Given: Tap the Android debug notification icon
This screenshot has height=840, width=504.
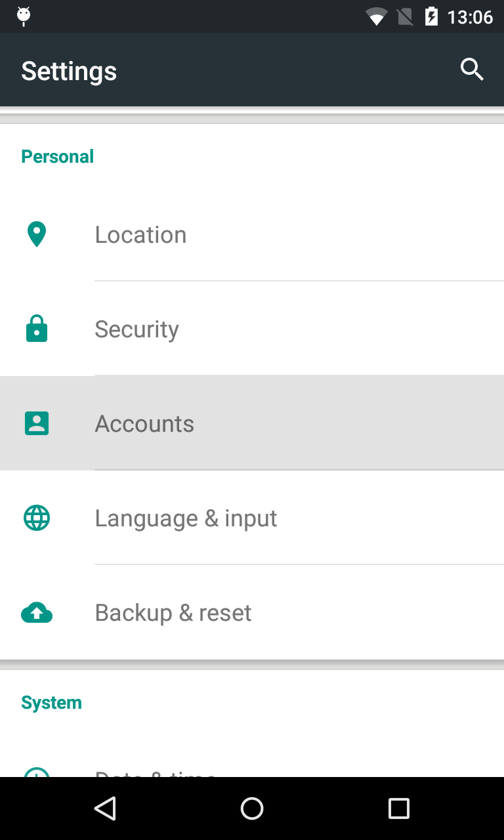Looking at the screenshot, I should [24, 16].
